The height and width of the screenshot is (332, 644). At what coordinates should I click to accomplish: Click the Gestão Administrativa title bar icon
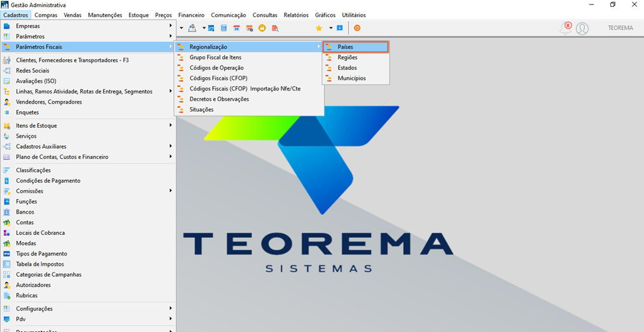[5, 5]
